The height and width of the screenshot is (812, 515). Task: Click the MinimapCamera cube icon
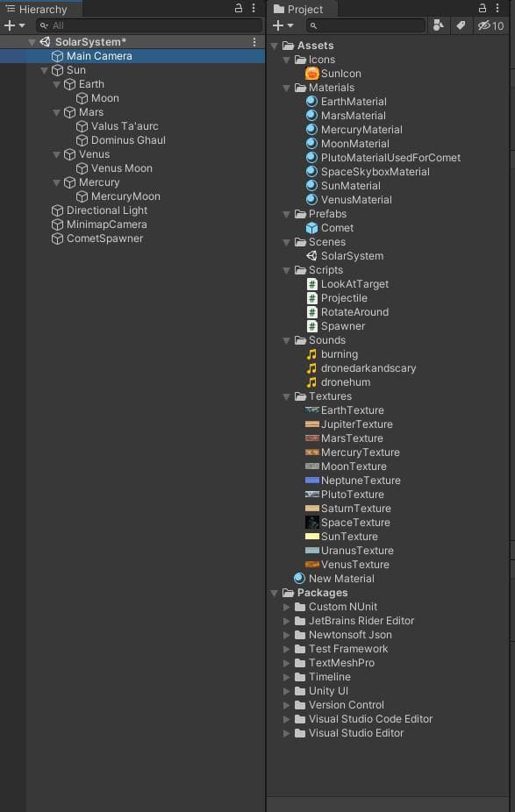tap(57, 224)
